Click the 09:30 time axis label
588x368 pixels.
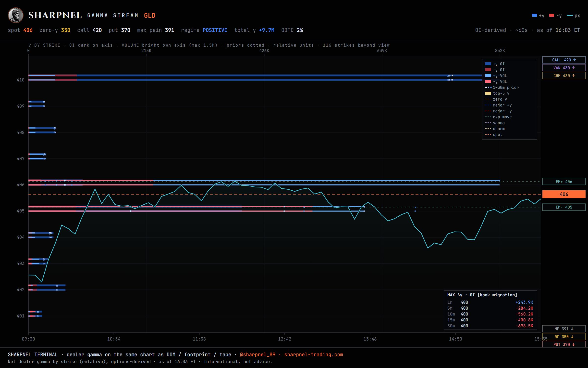coord(28,339)
